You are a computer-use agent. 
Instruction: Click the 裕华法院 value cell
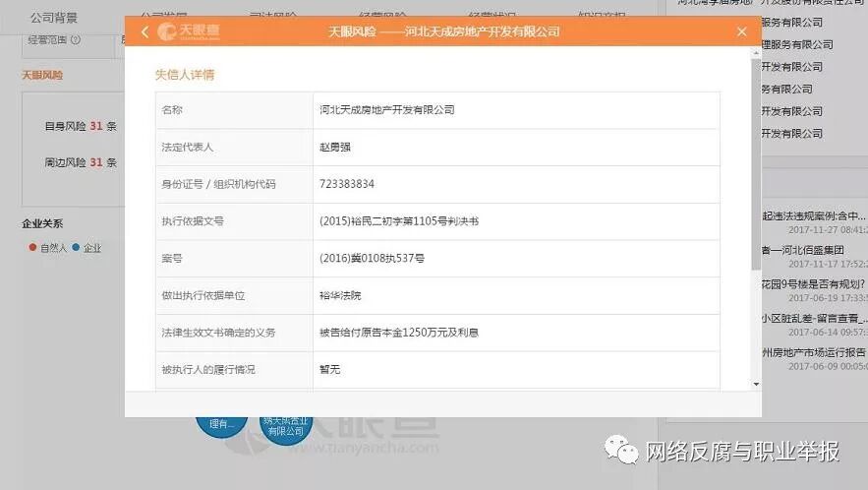click(516, 295)
